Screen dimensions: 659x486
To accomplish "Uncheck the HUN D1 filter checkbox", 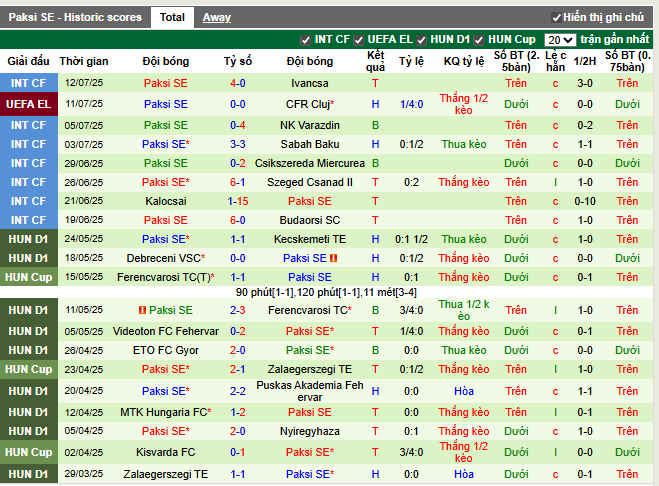I will tap(421, 40).
